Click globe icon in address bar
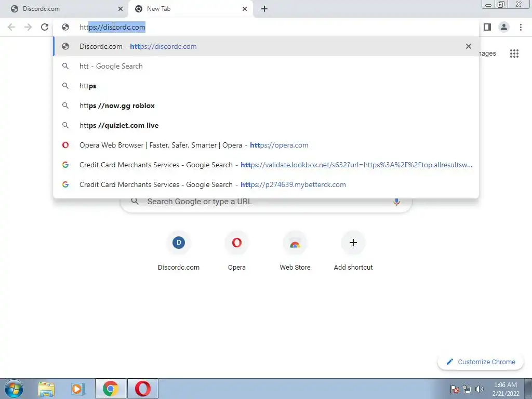Screen dimensions: 532x399 pos(65,27)
